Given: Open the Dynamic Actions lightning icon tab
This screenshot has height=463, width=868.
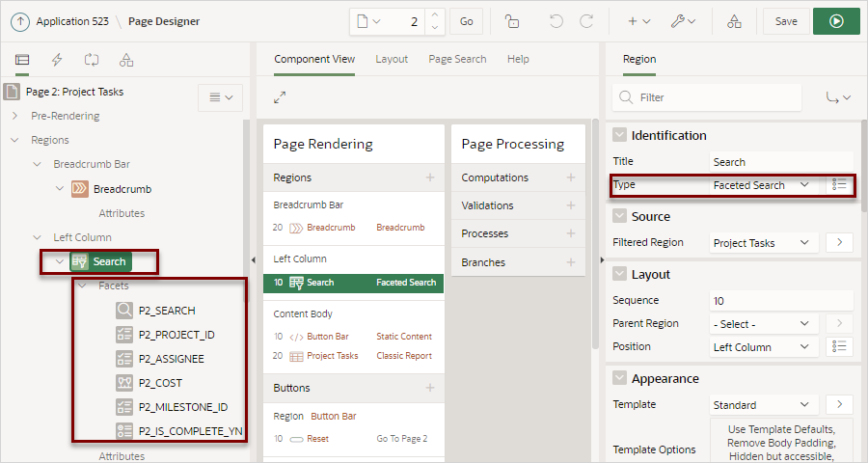Looking at the screenshot, I should pos(57,60).
